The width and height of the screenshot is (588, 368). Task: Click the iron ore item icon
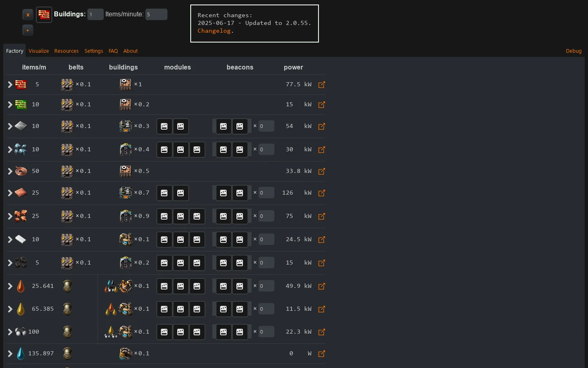click(x=21, y=149)
